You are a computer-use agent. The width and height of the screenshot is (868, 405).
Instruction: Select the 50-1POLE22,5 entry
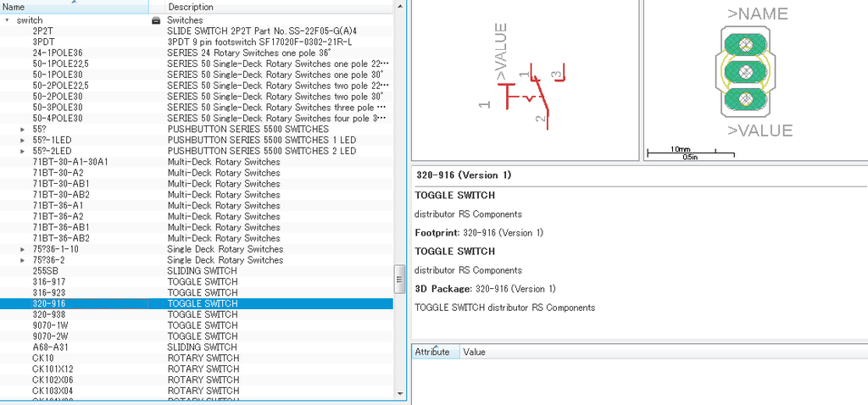pos(197,64)
